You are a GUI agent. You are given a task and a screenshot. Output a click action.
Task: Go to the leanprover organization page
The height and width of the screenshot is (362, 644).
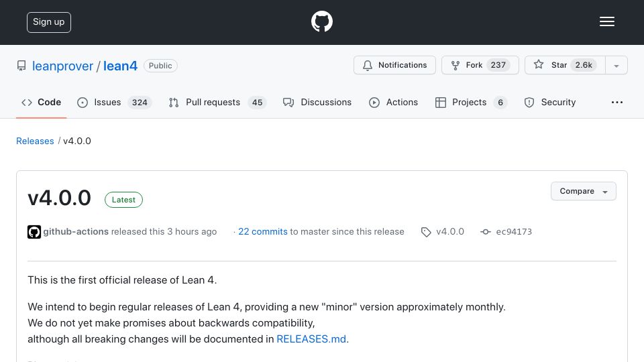point(62,66)
